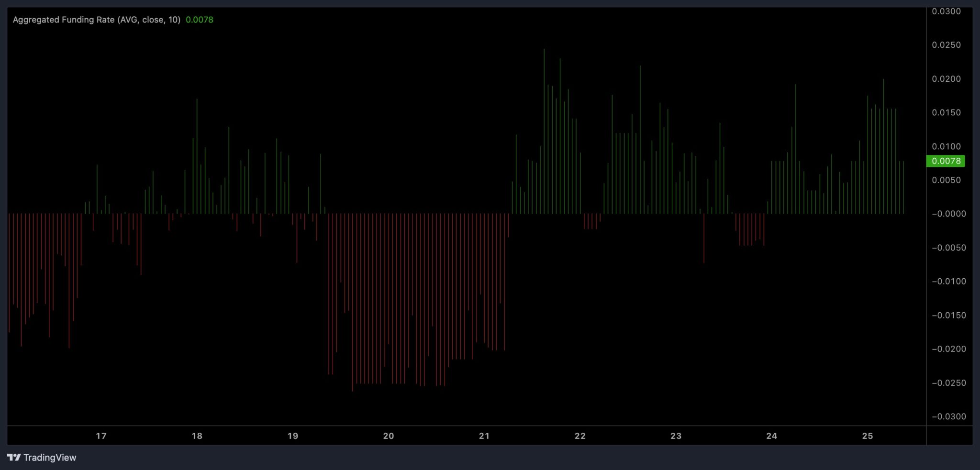The height and width of the screenshot is (470, 980).
Task: Click the −0.0100 axis label
Action: coord(948,281)
